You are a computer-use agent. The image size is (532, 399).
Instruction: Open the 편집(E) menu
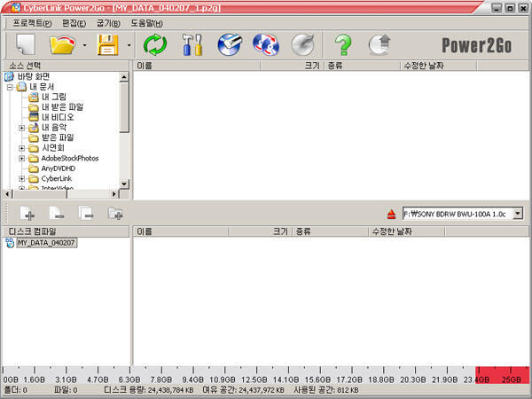(74, 23)
